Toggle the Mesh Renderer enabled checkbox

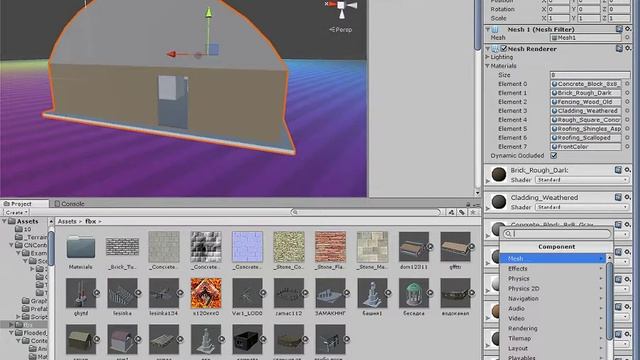504,48
